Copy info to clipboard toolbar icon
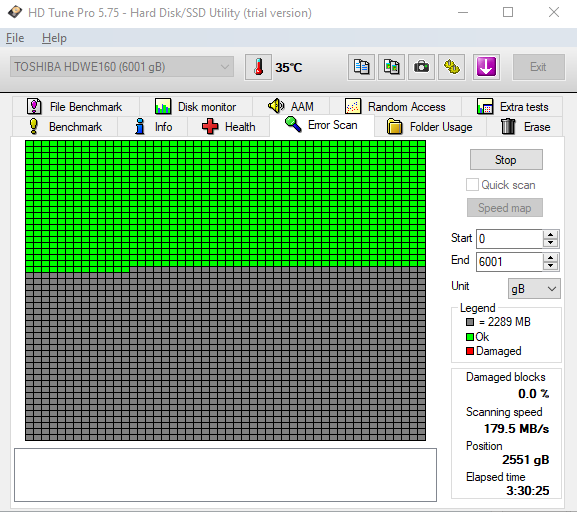This screenshot has width=577, height=512. pyautogui.click(x=361, y=67)
